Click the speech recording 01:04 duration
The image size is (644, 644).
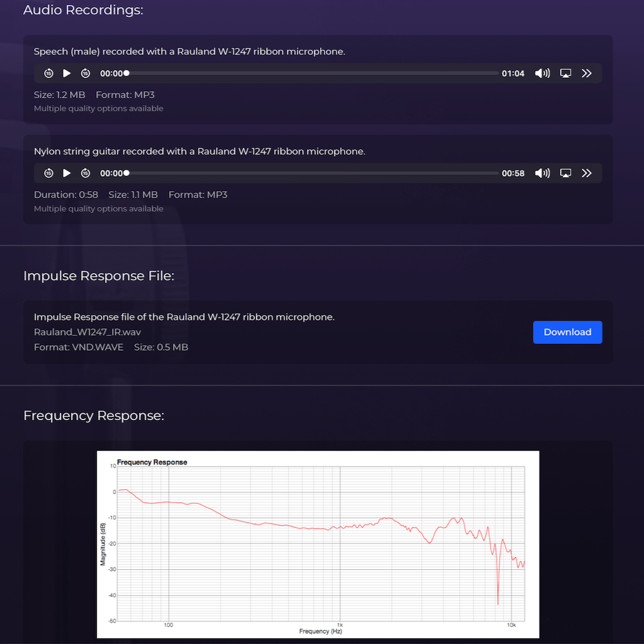[x=513, y=74]
